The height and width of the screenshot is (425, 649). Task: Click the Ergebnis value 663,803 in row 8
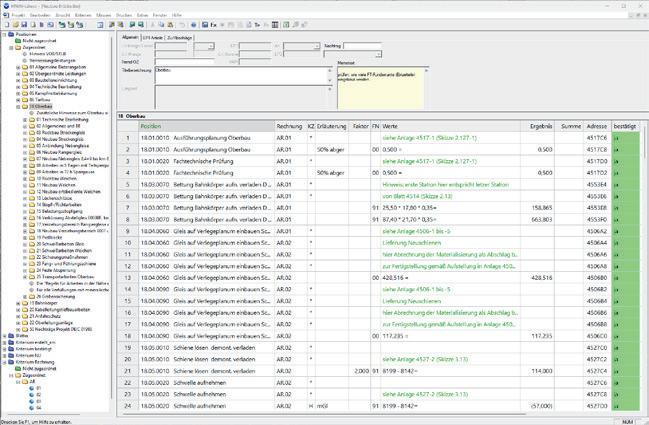point(541,219)
